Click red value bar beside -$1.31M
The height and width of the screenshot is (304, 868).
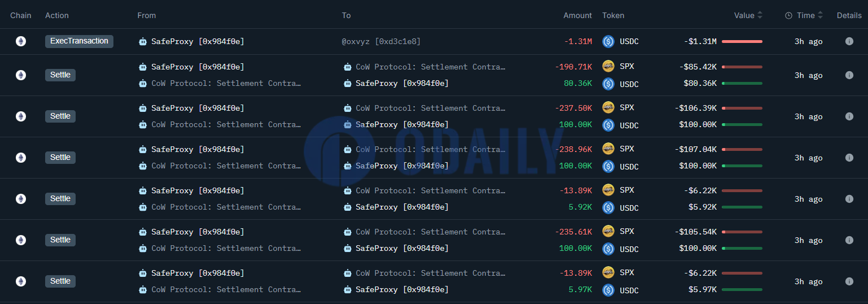tap(742, 41)
